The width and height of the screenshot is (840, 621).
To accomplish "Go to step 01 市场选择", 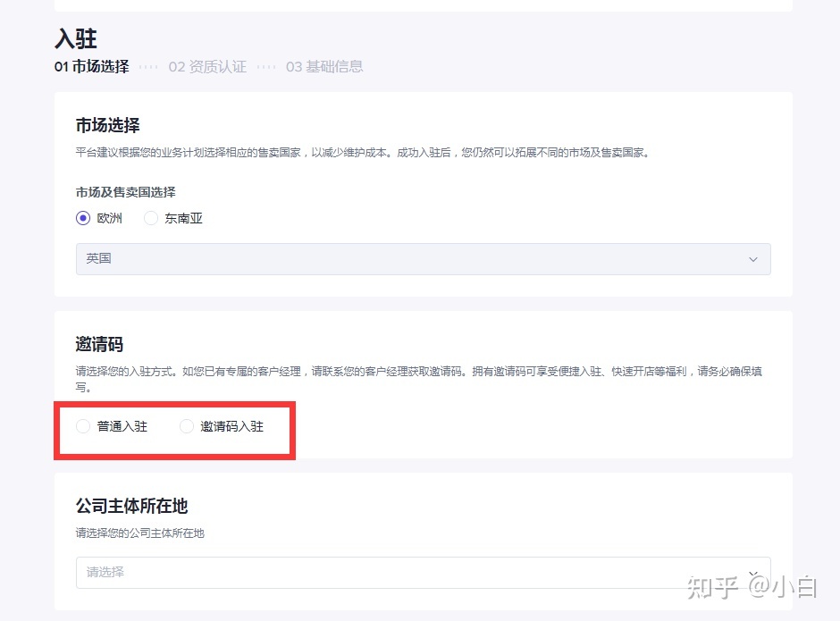I will point(92,66).
